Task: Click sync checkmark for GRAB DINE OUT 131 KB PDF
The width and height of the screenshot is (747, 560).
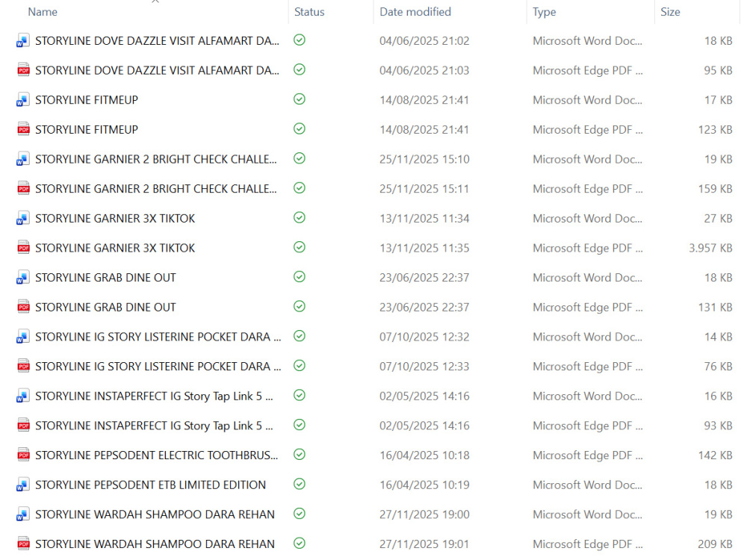Action: click(x=300, y=306)
